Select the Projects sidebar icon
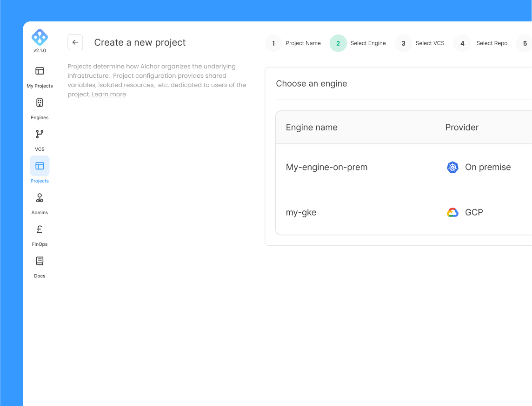 tap(40, 166)
